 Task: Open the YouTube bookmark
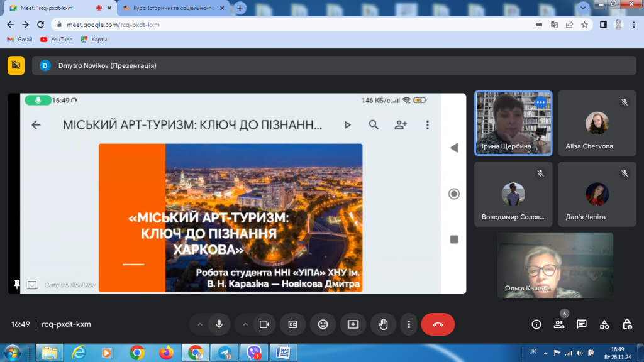coord(56,39)
